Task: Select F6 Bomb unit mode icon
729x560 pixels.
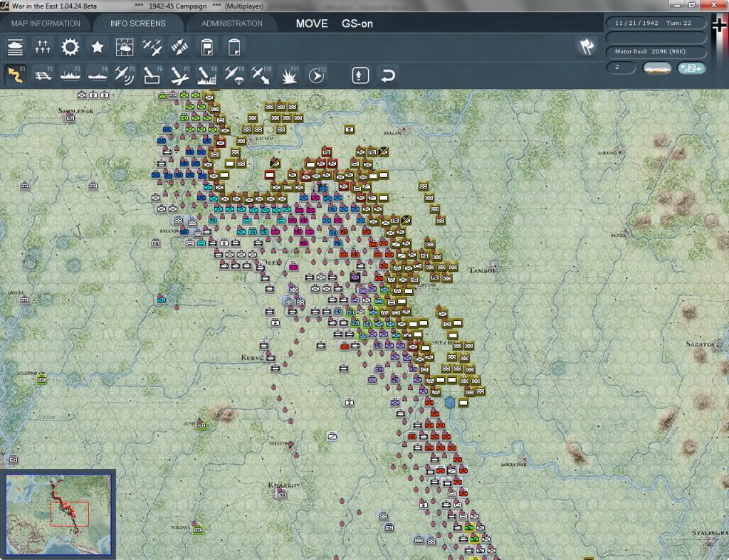Action: point(152,75)
